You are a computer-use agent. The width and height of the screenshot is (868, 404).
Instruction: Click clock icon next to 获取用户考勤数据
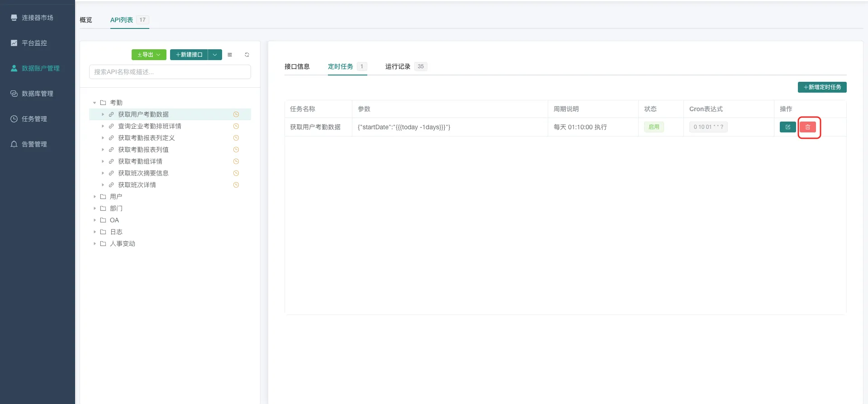[x=236, y=114]
